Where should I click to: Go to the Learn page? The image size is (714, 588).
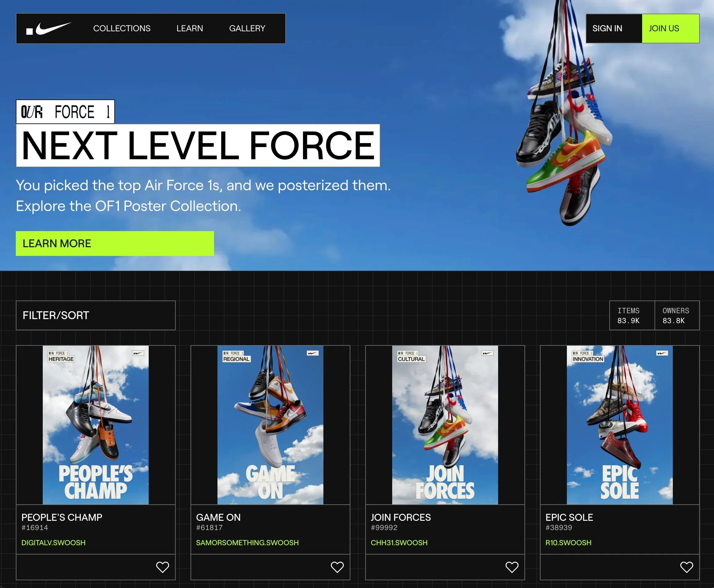click(190, 29)
